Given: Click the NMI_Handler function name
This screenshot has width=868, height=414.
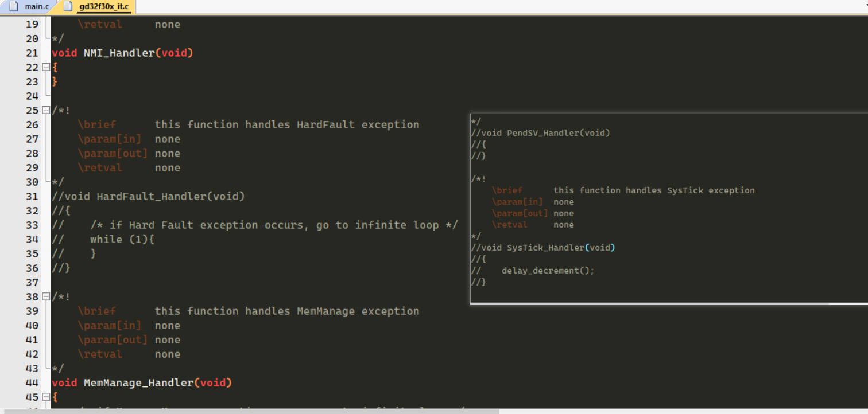Looking at the screenshot, I should [119, 53].
